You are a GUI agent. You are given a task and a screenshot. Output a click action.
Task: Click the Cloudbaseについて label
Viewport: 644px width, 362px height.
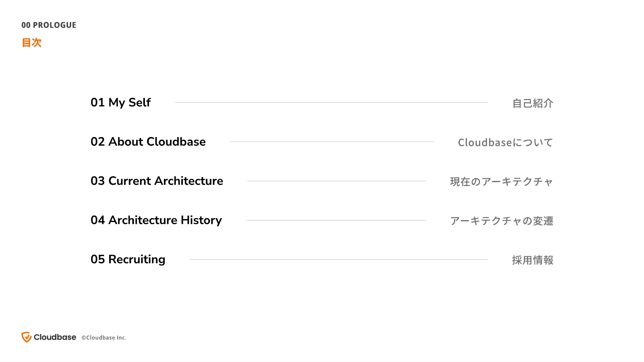(x=505, y=143)
